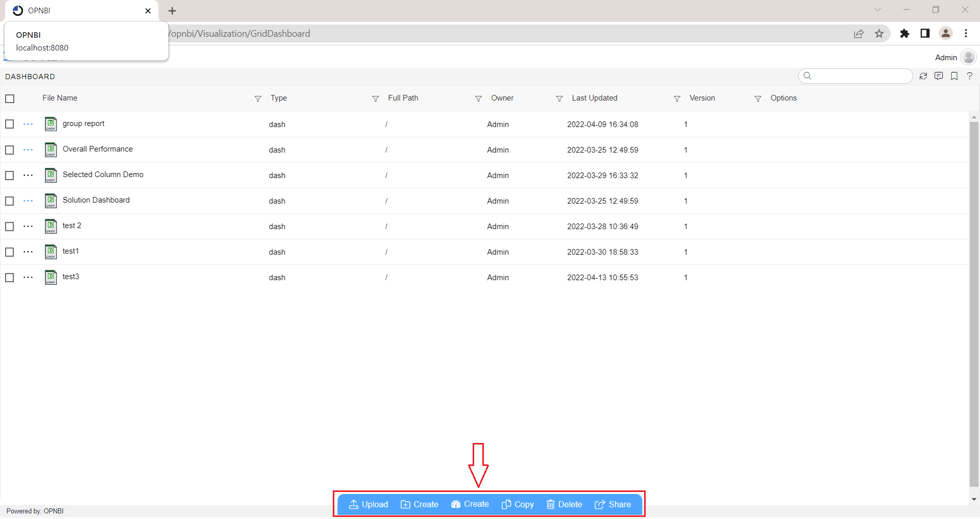Open the Solution Dashboard file
Image resolution: width=980 pixels, height=519 pixels.
96,200
